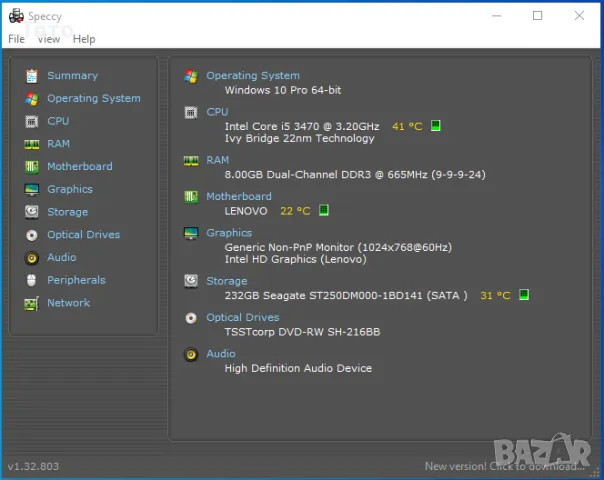Click the Audio speaker icon in sidebar
604x480 pixels.
[x=32, y=258]
